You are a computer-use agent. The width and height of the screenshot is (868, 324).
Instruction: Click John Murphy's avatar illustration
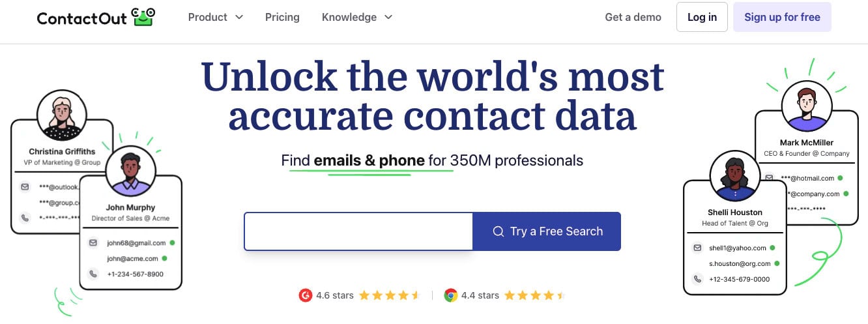130,171
